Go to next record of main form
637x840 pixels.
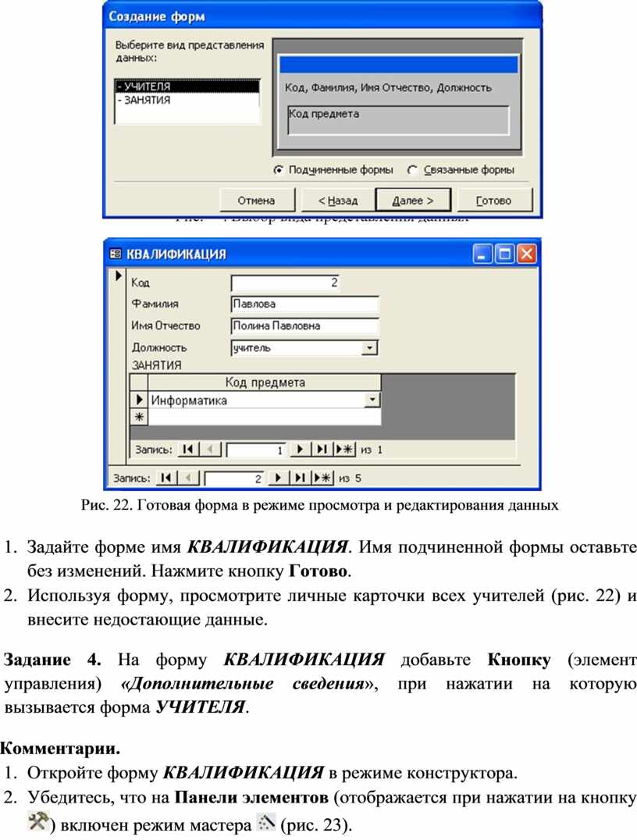[278, 477]
